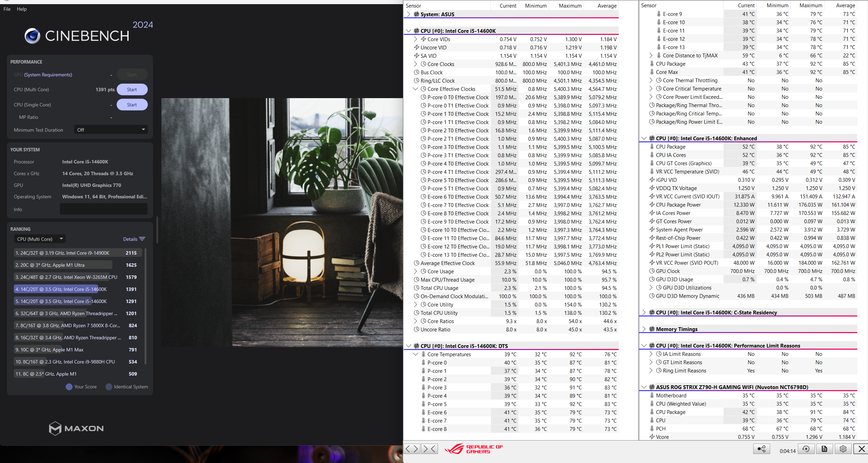The width and height of the screenshot is (868, 463).
Task: Expand the Core Usage row
Action: point(416,271)
